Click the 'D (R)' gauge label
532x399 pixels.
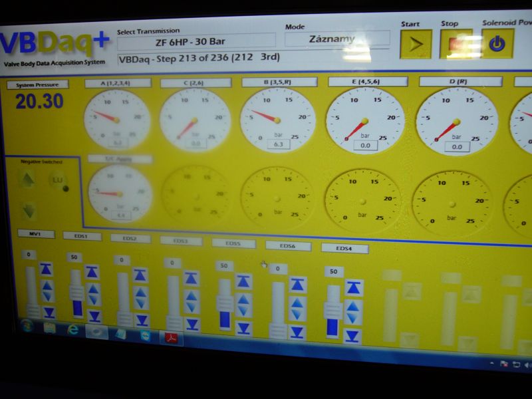(x=460, y=82)
